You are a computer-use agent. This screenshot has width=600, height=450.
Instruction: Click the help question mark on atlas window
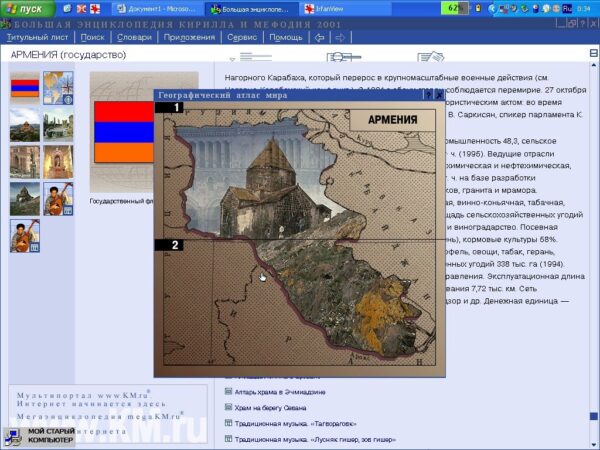[x=426, y=95]
